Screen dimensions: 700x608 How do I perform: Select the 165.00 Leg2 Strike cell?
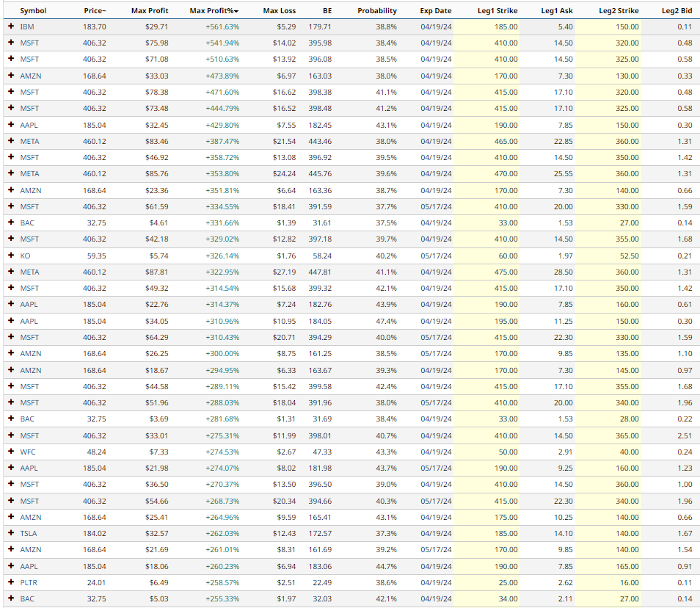[627, 566]
